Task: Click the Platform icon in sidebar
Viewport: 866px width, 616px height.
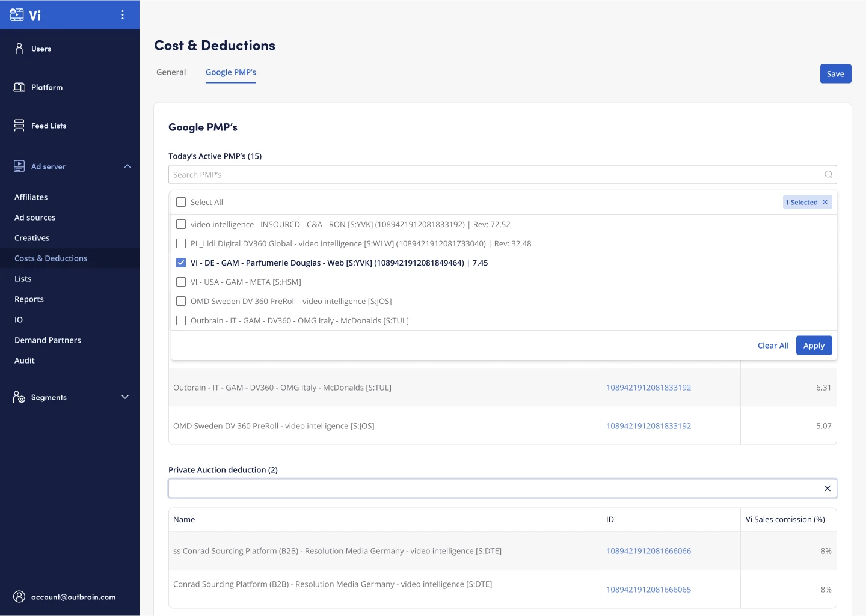Action: click(19, 87)
